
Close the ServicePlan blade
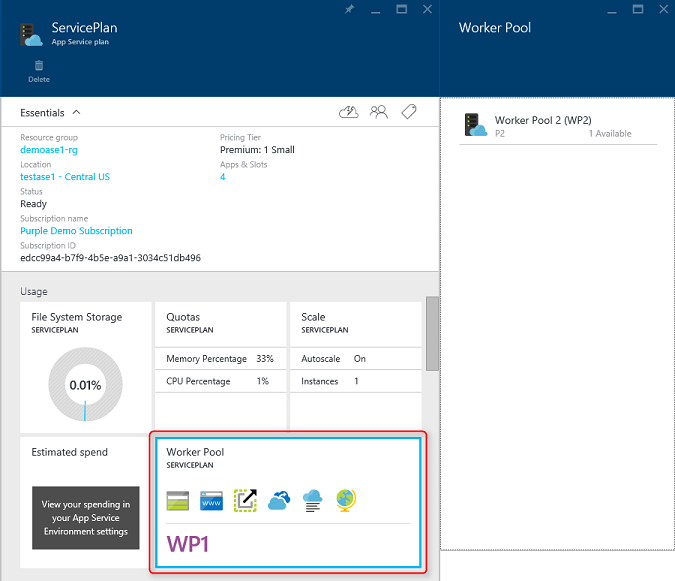tap(427, 9)
